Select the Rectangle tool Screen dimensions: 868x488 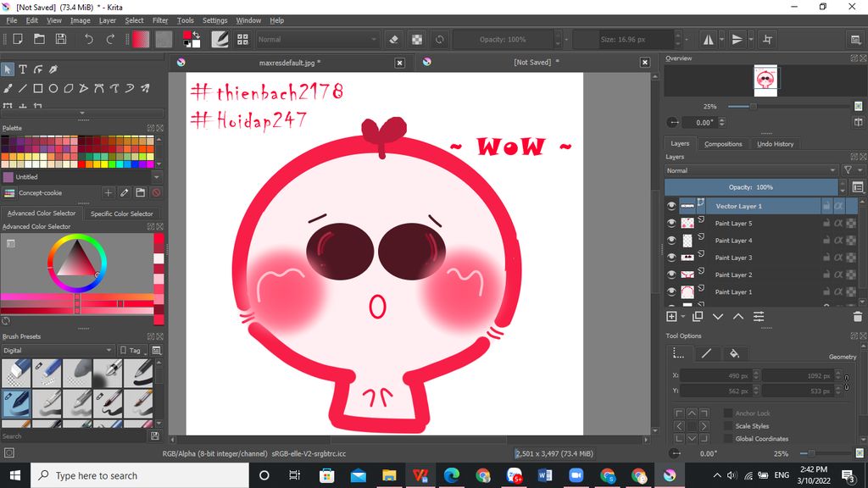coord(38,88)
